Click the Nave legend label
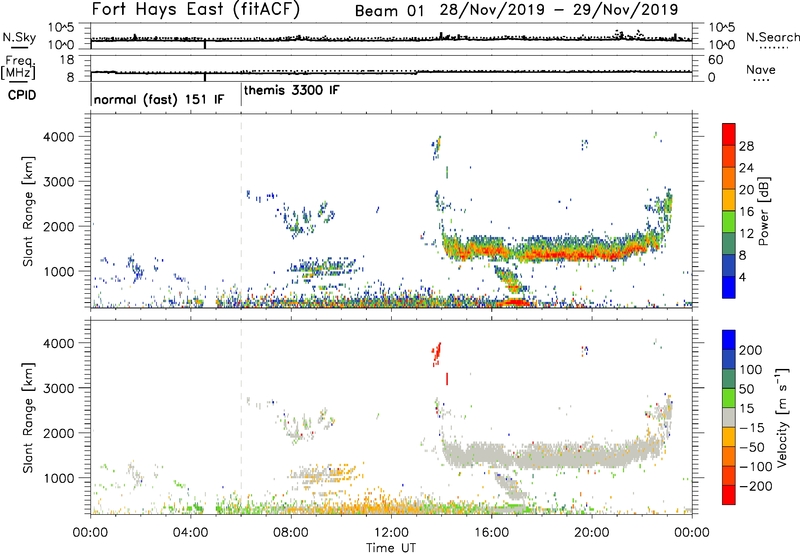This screenshot has width=800, height=554. 761,69
